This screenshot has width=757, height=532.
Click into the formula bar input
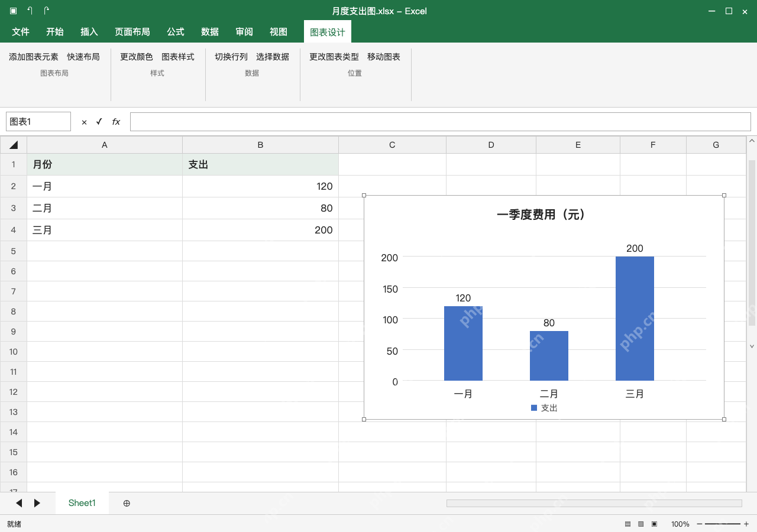441,122
